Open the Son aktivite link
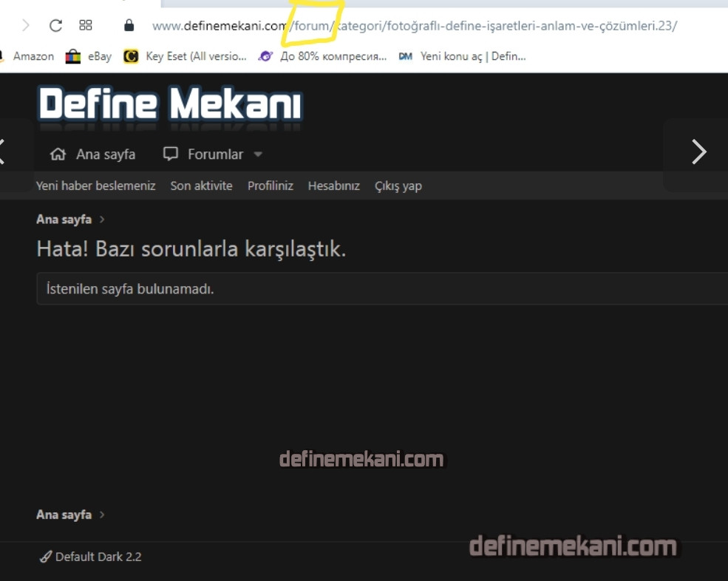This screenshot has width=728, height=581. click(x=201, y=186)
